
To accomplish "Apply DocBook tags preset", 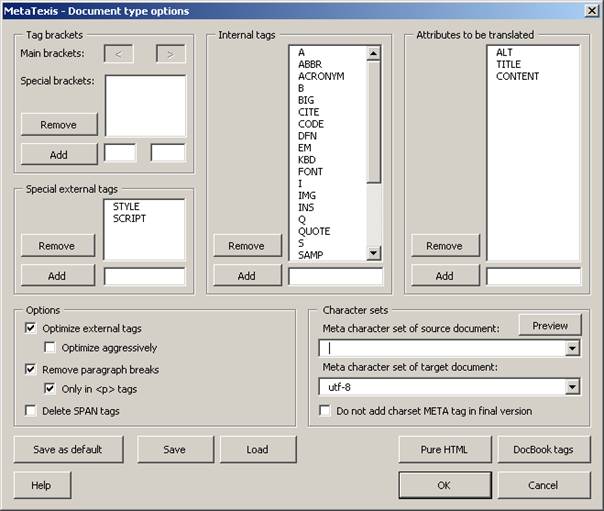I will (x=544, y=449).
